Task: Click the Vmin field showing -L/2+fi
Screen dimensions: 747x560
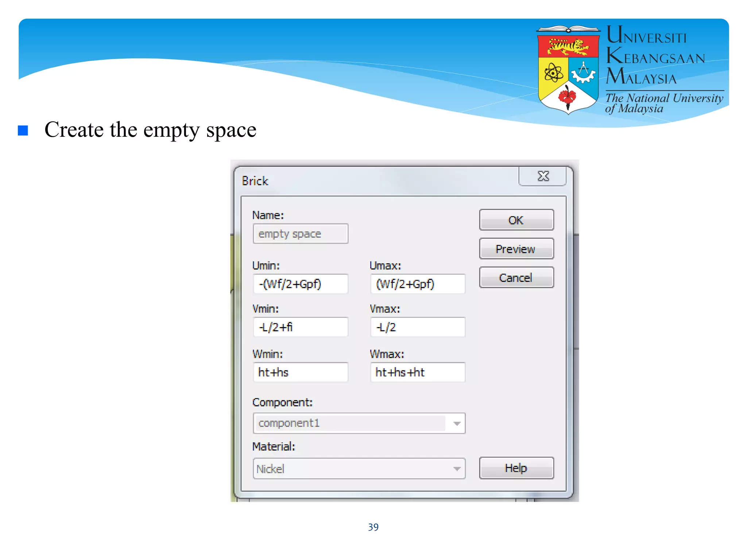Action: click(301, 327)
